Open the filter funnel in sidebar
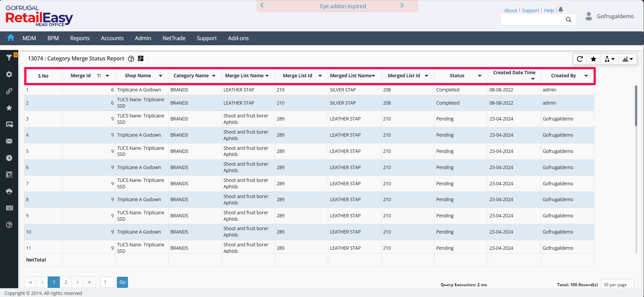The width and height of the screenshot is (644, 297). click(9, 58)
